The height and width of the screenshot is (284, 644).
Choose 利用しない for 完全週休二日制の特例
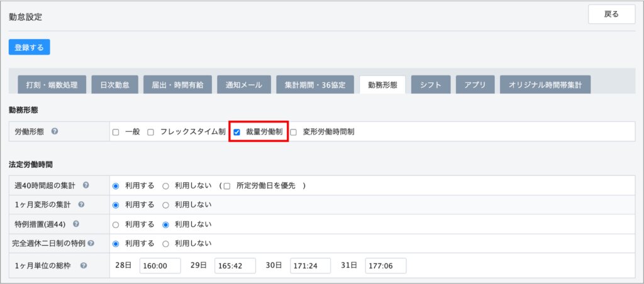coord(166,243)
